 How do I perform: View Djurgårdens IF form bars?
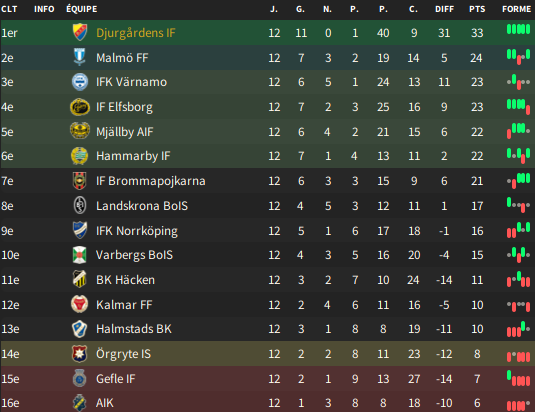click(x=518, y=29)
